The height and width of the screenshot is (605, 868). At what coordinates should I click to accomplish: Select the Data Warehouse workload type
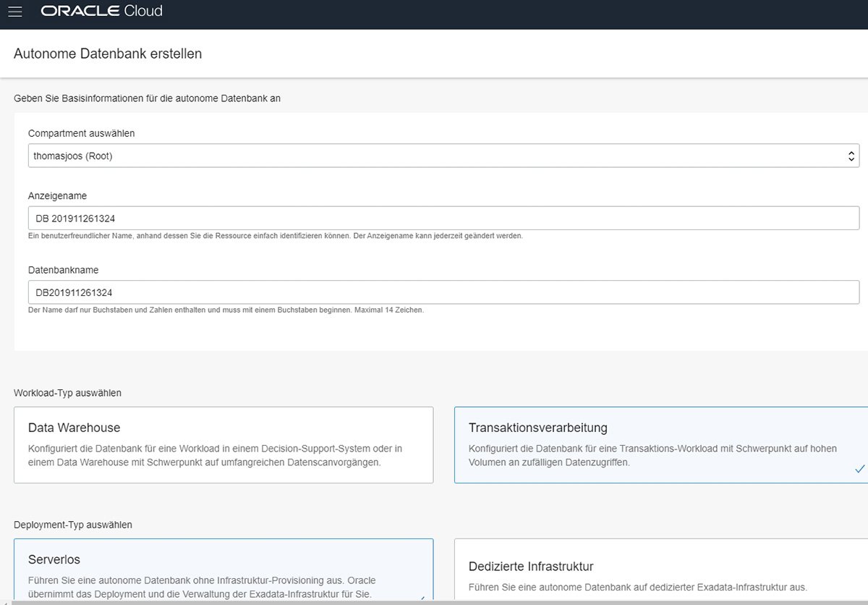[223, 444]
